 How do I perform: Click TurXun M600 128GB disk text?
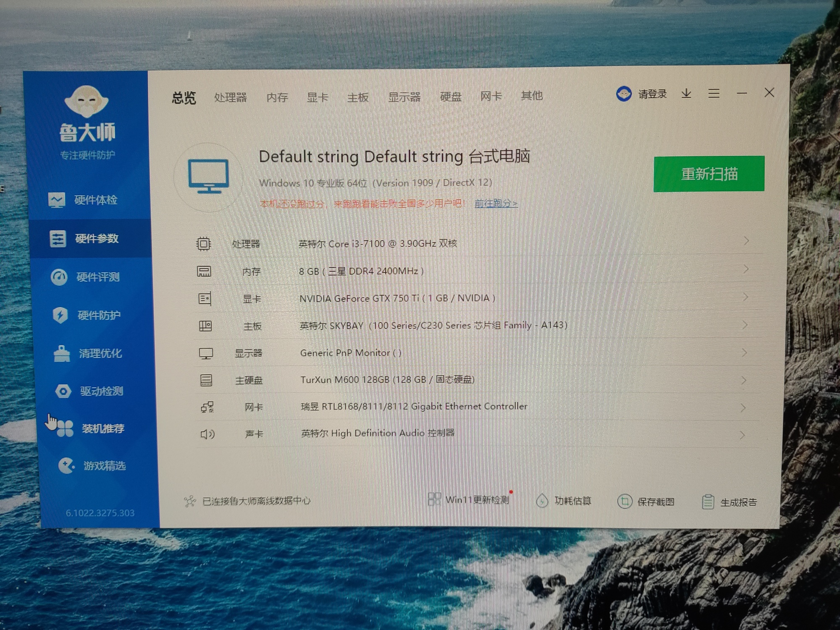[x=387, y=380]
